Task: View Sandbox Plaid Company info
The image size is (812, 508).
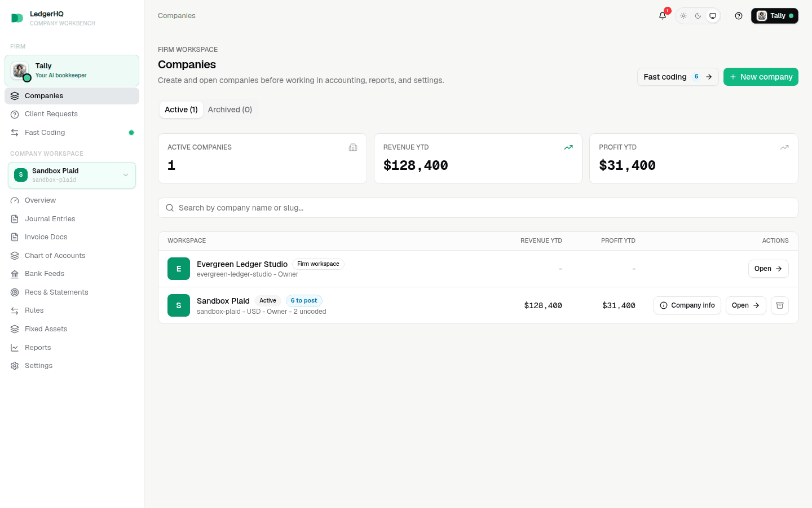Action: tap(687, 305)
